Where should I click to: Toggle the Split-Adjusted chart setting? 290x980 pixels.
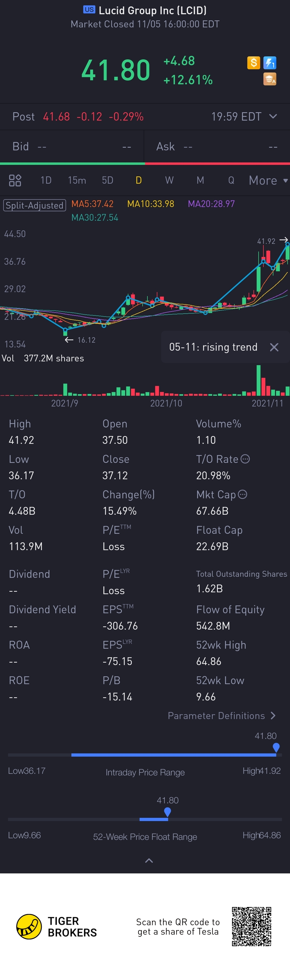point(35,205)
